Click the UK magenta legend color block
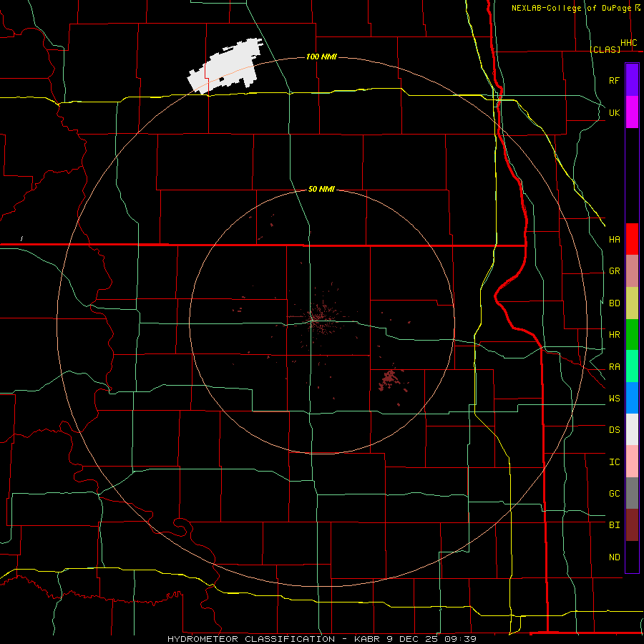 pos(632,112)
